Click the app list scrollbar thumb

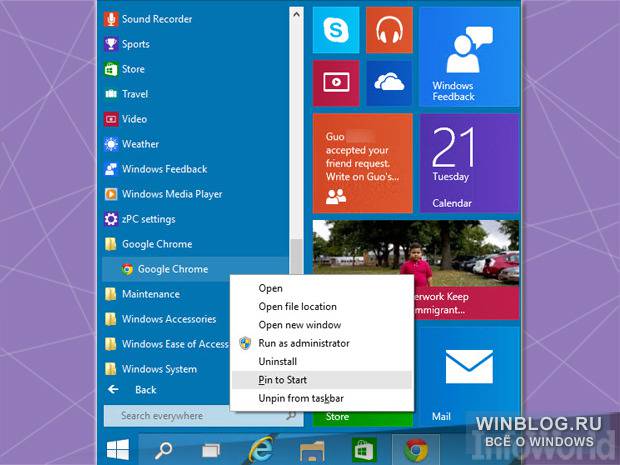pyautogui.click(x=296, y=256)
